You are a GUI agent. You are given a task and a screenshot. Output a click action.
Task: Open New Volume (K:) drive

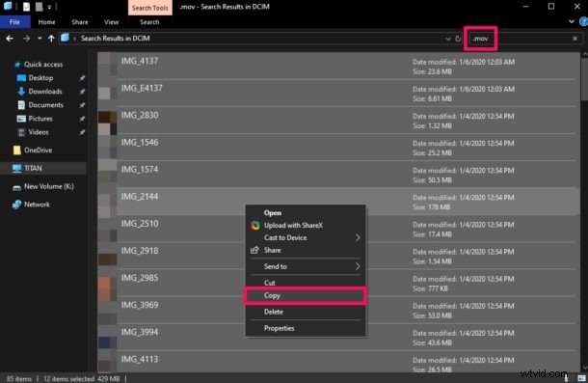49,186
